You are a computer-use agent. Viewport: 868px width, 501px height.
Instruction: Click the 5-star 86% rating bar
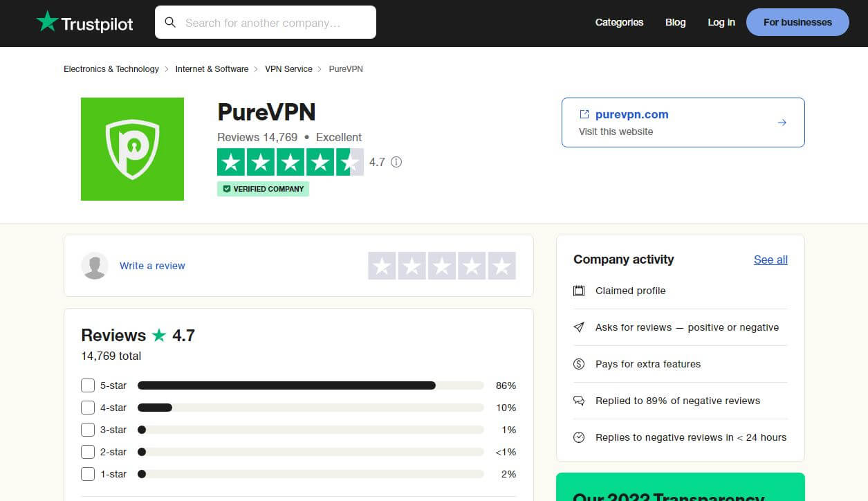(x=311, y=385)
